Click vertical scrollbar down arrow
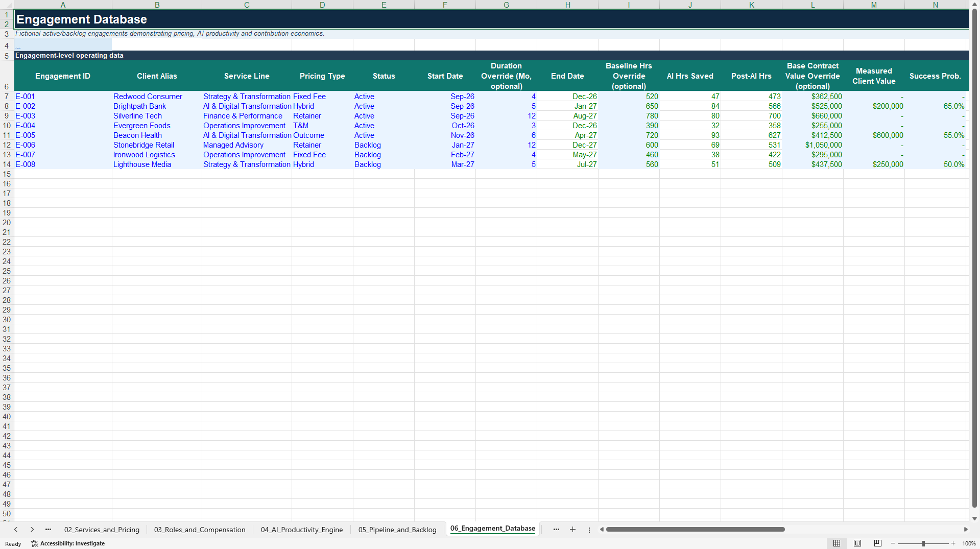This screenshot has width=980, height=549. pos(974,518)
